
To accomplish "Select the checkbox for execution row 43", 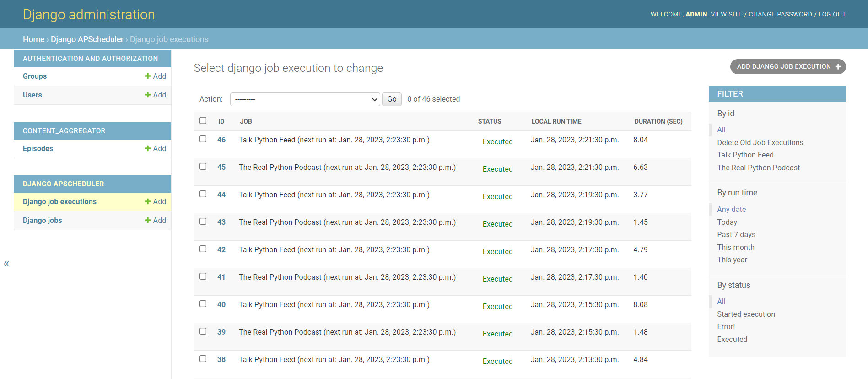I will coord(203,222).
